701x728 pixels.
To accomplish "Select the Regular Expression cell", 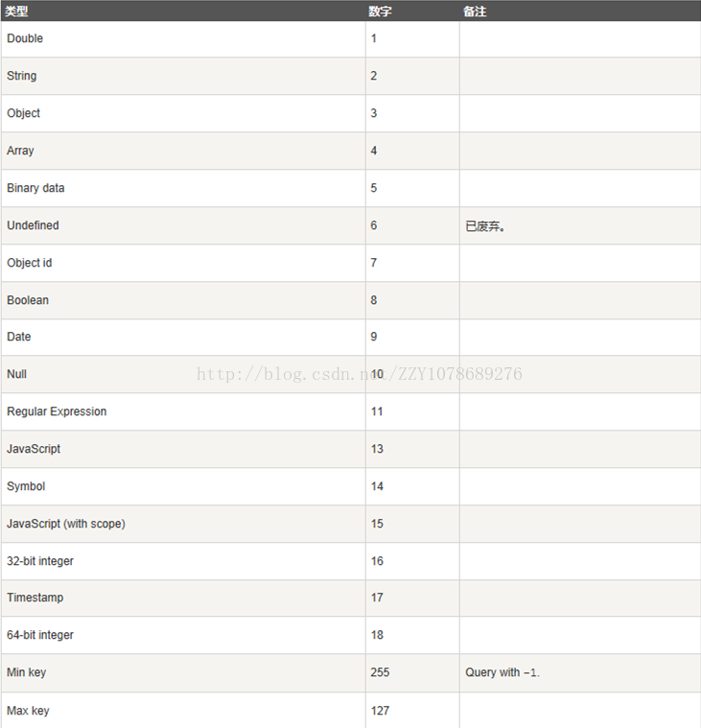I will (183, 411).
